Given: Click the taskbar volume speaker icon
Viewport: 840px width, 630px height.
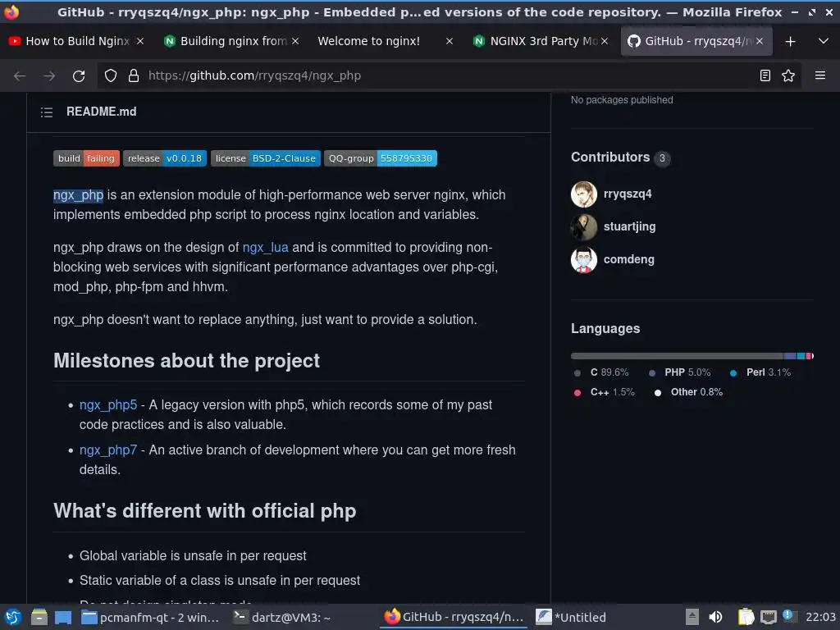Looking at the screenshot, I should click(x=715, y=617).
